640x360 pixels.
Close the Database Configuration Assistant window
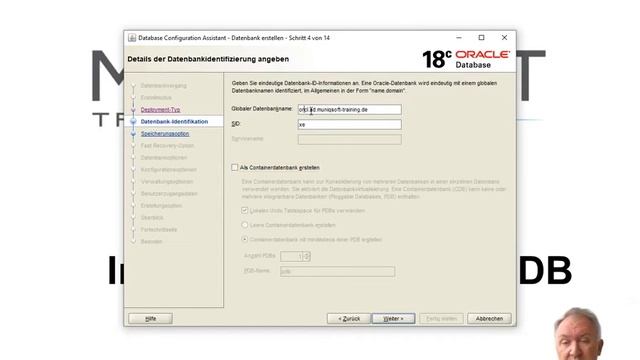point(504,38)
